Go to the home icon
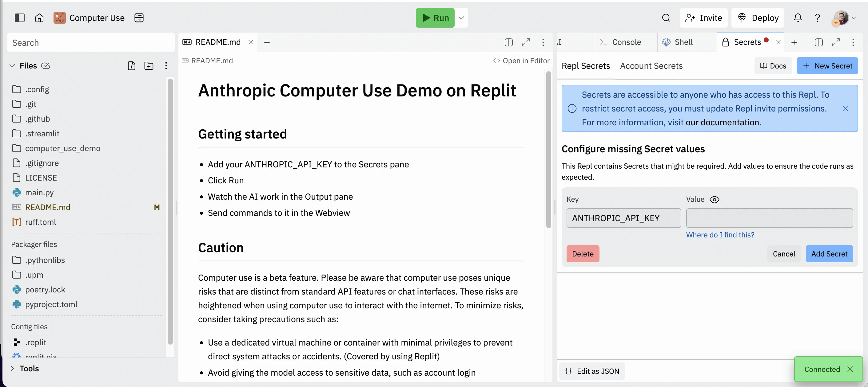 (39, 18)
